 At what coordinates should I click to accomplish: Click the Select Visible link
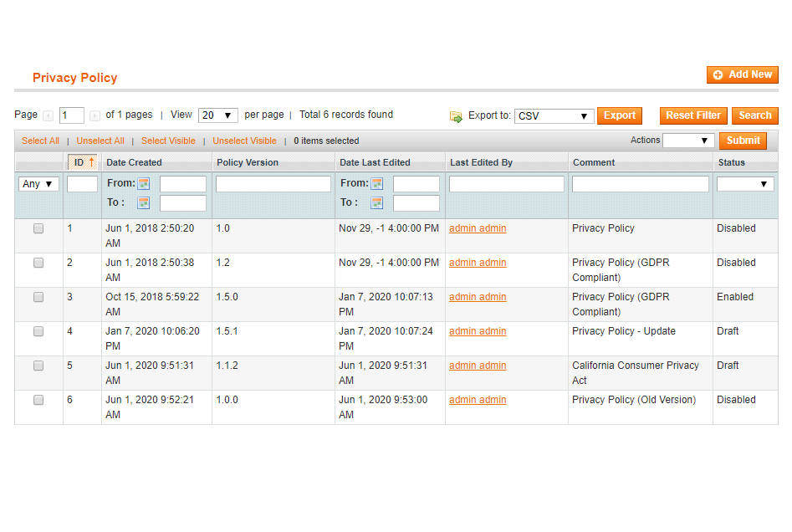[x=168, y=141]
